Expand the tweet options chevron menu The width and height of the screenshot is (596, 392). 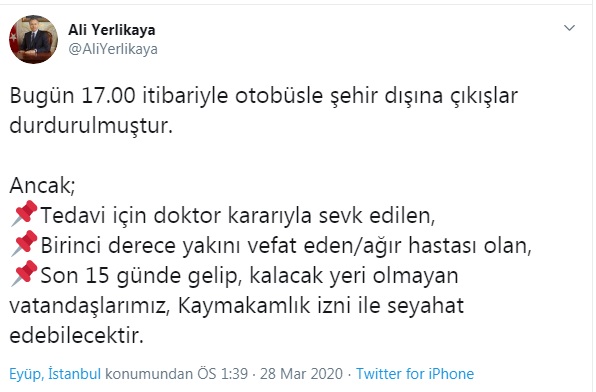(x=569, y=28)
